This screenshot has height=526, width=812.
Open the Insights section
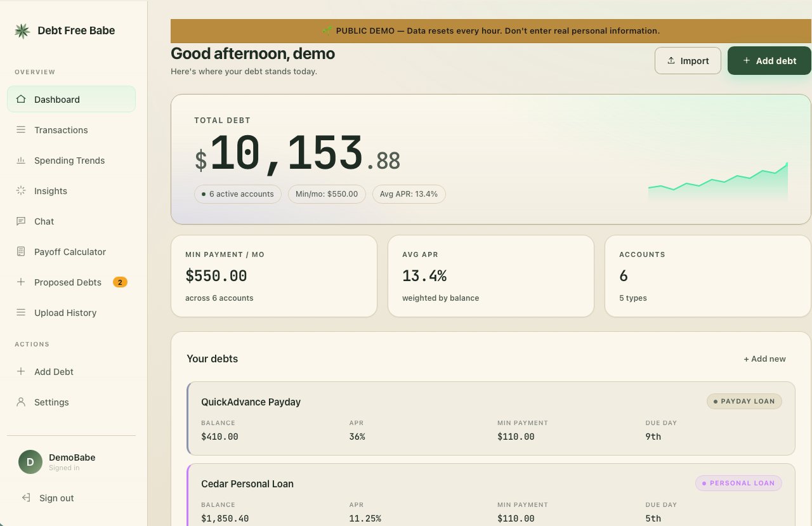71,190
